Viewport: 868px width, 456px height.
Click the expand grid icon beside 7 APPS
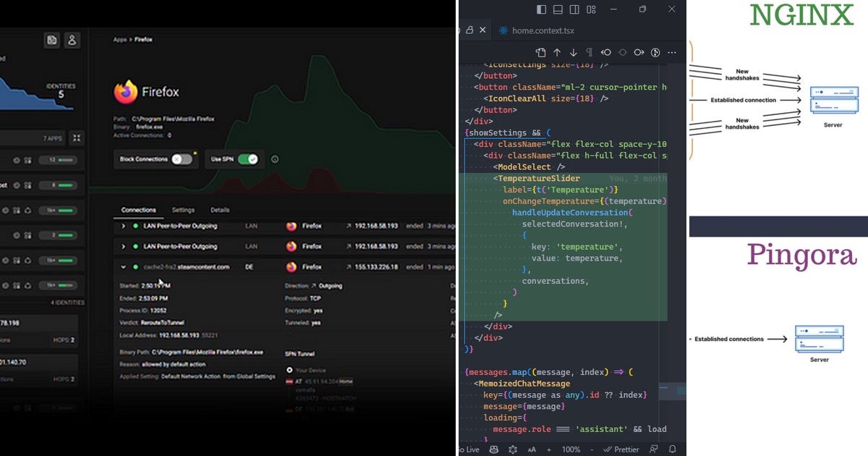coord(77,138)
